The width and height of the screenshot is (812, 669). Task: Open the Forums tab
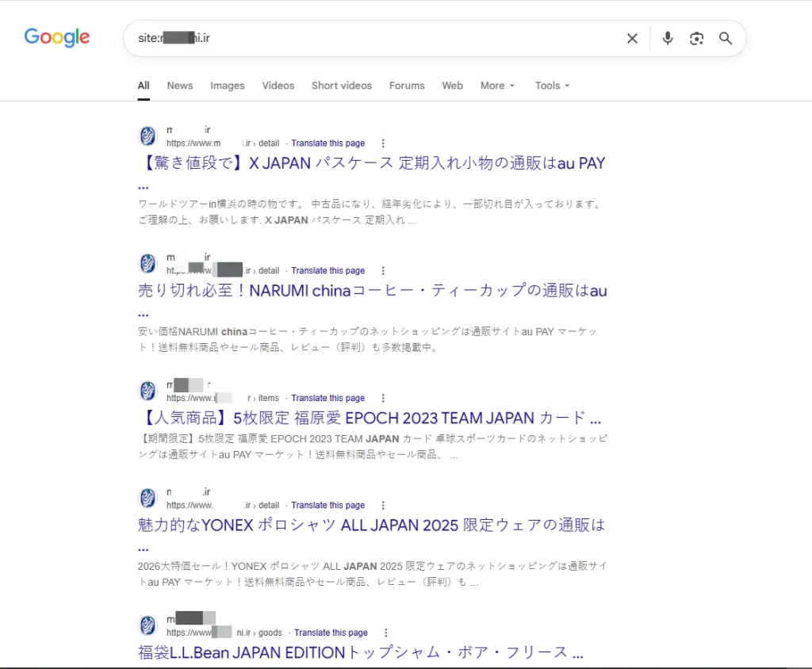(x=407, y=86)
